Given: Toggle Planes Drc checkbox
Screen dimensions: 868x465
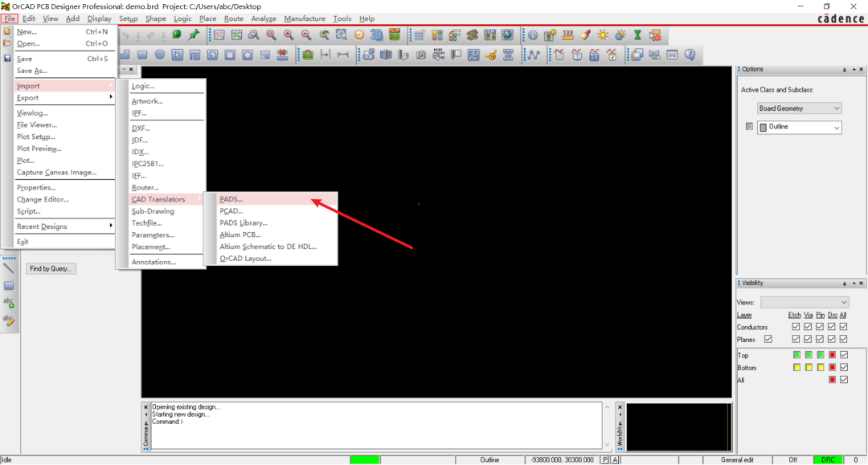Looking at the screenshot, I should tap(832, 339).
